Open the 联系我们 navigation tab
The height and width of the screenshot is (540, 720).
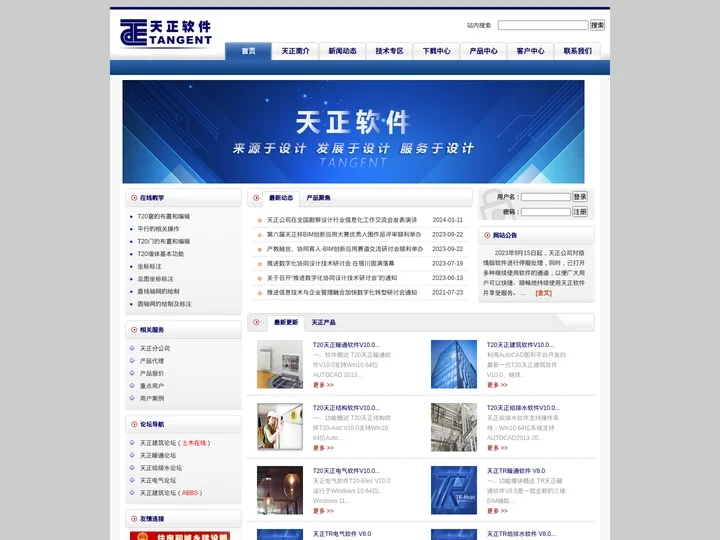coord(578,51)
